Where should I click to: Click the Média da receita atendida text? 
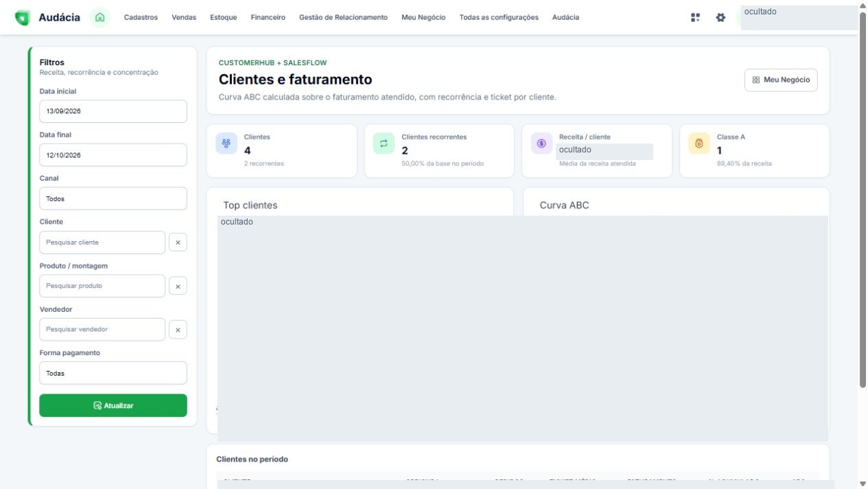point(598,163)
